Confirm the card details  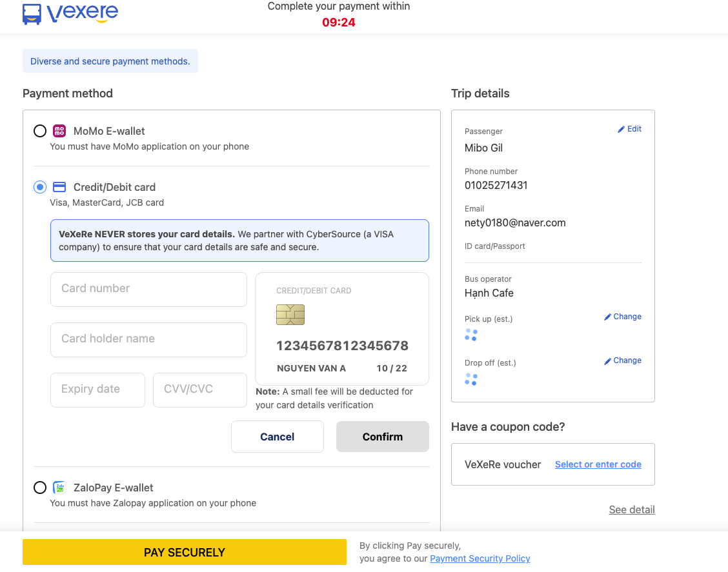pyautogui.click(x=383, y=437)
